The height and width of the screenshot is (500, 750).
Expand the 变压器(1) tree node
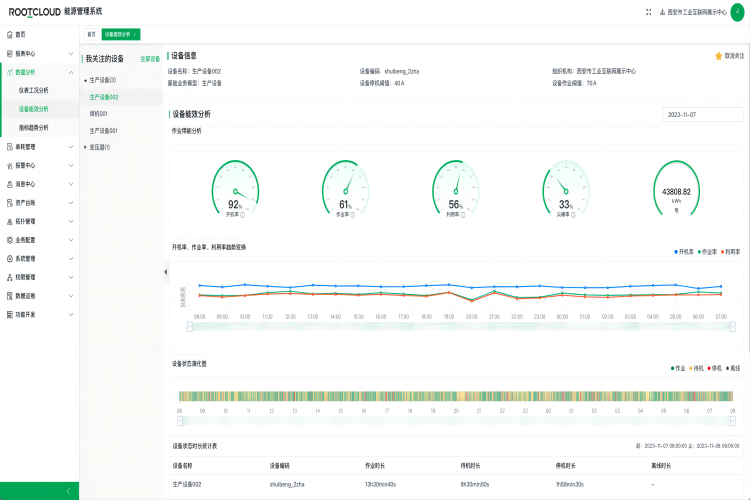(x=86, y=147)
